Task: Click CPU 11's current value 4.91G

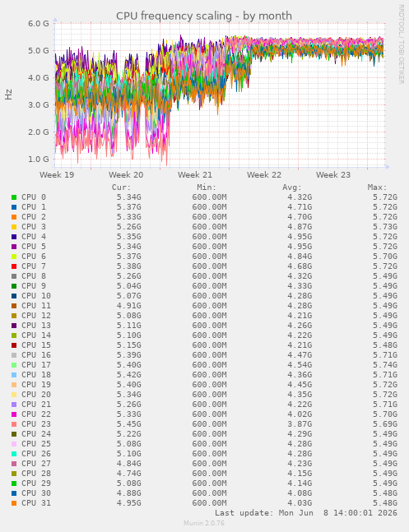Action: [x=129, y=305]
